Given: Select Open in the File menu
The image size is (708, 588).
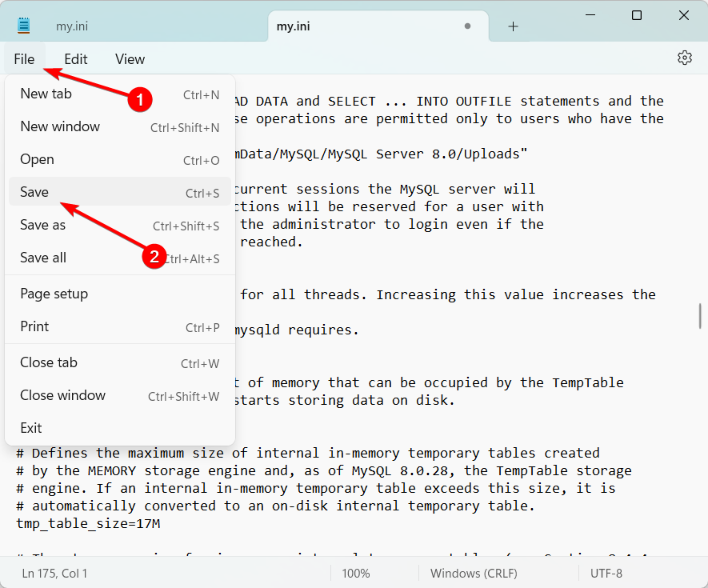Looking at the screenshot, I should pos(120,160).
